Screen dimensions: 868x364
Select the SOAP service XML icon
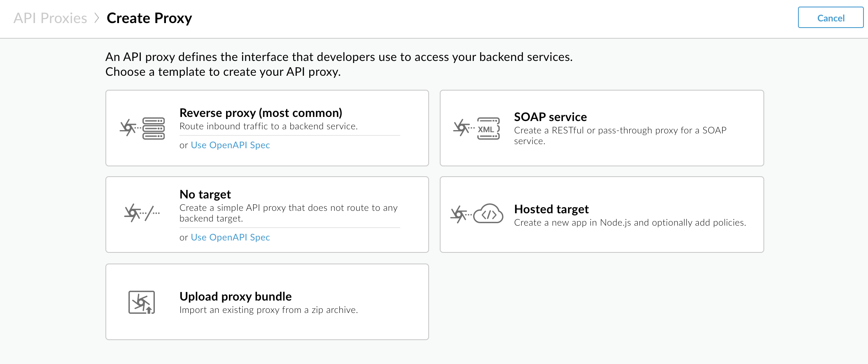coord(488,128)
